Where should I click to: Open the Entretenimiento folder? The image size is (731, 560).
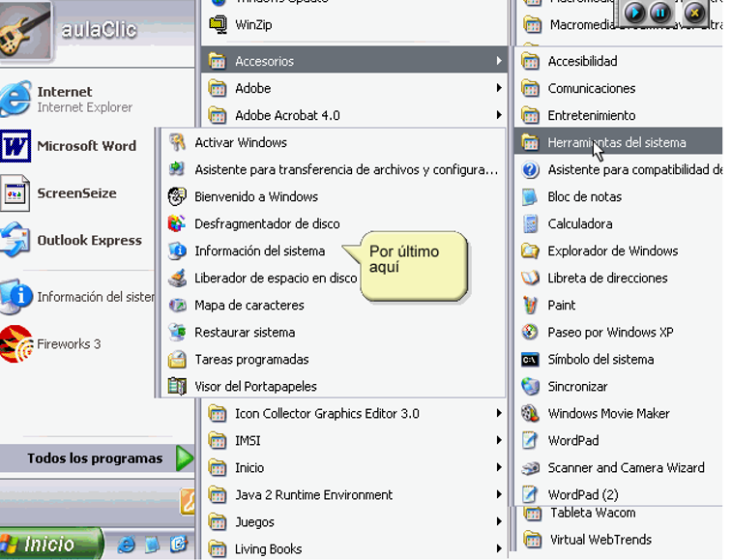pos(619,115)
